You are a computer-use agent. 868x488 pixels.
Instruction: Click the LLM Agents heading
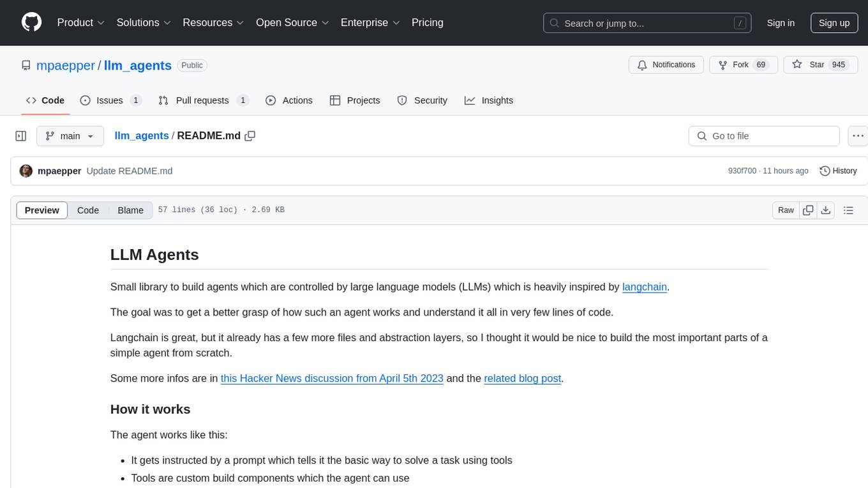(154, 254)
